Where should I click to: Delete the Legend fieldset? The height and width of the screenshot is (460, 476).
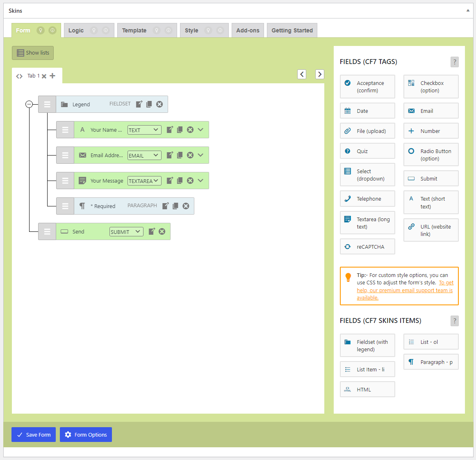click(159, 104)
